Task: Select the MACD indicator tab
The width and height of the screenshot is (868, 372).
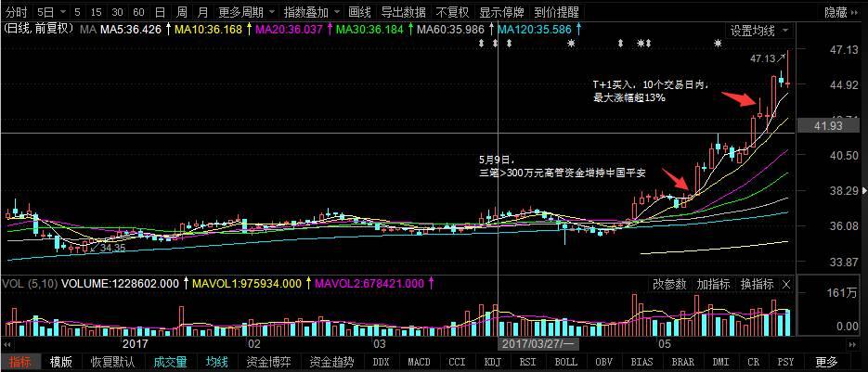Action: [x=419, y=362]
